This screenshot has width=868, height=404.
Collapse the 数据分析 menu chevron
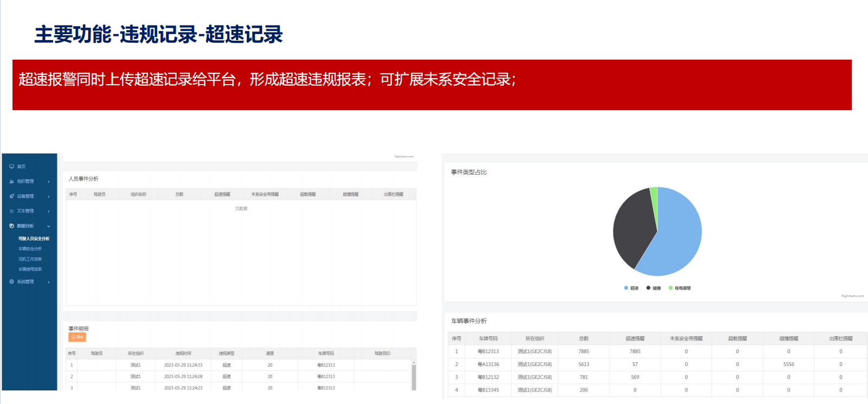49,226
